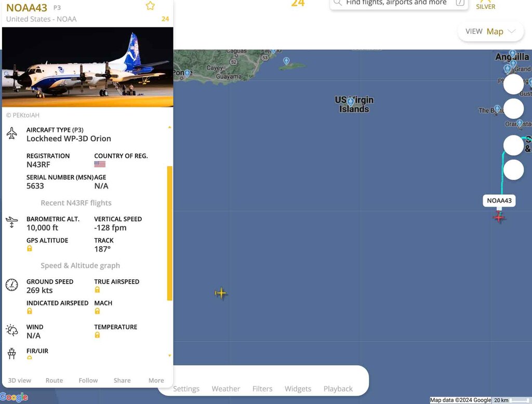
Task: Click the temperature lock icon
Action: [x=97, y=335]
